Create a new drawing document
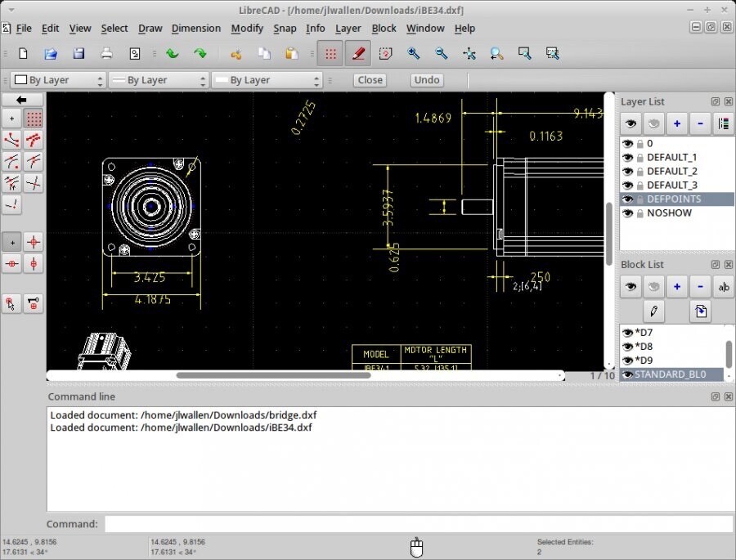Image resolution: width=736 pixels, height=560 pixels. tap(23, 53)
